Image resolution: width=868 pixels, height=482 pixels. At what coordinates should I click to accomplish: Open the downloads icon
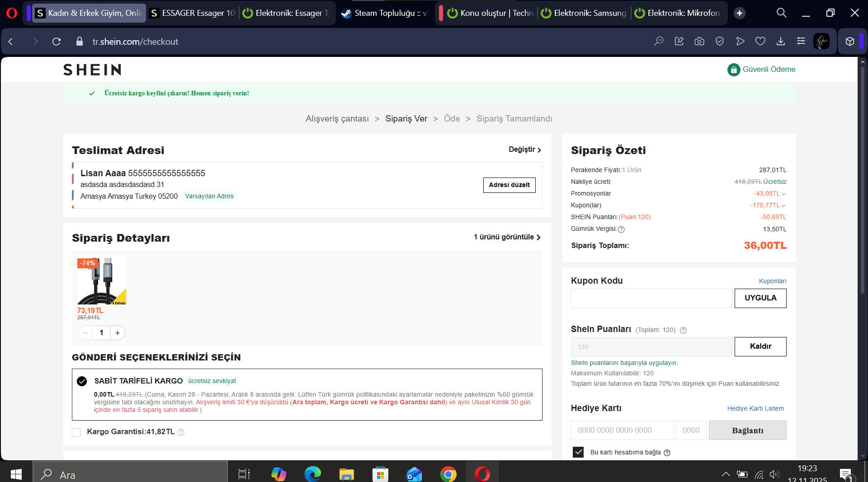click(781, 42)
